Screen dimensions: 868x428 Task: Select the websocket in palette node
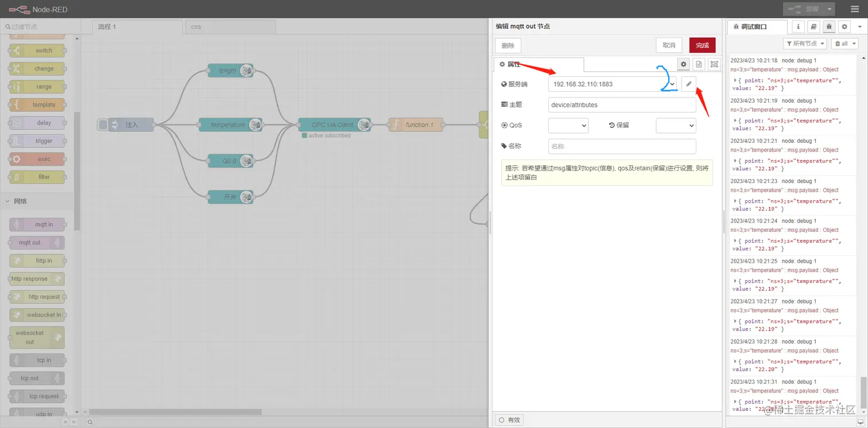[x=37, y=315]
